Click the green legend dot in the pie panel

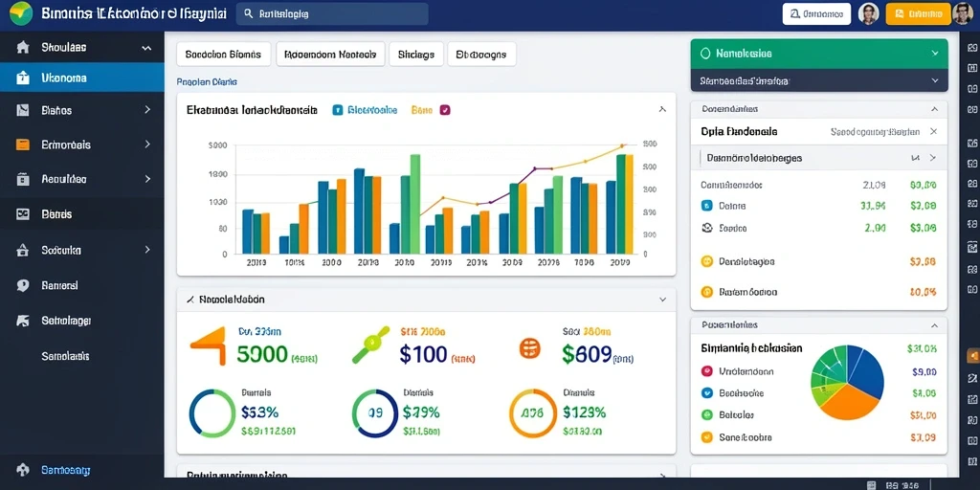click(707, 414)
